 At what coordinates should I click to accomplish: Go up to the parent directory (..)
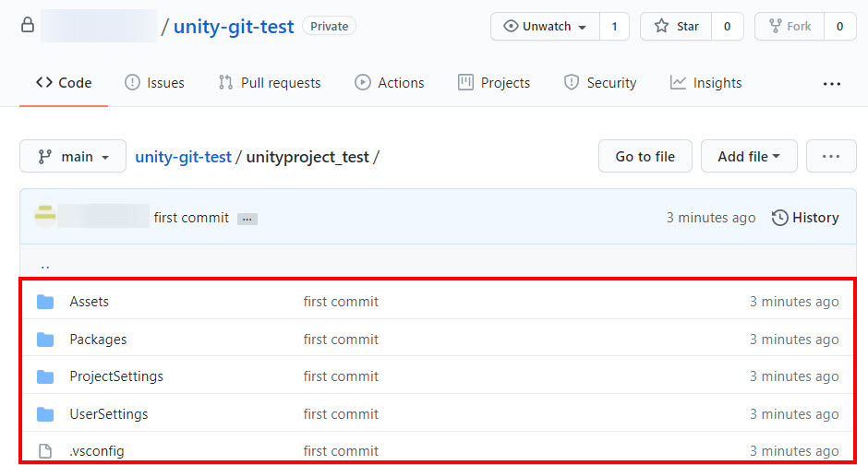coord(45,266)
